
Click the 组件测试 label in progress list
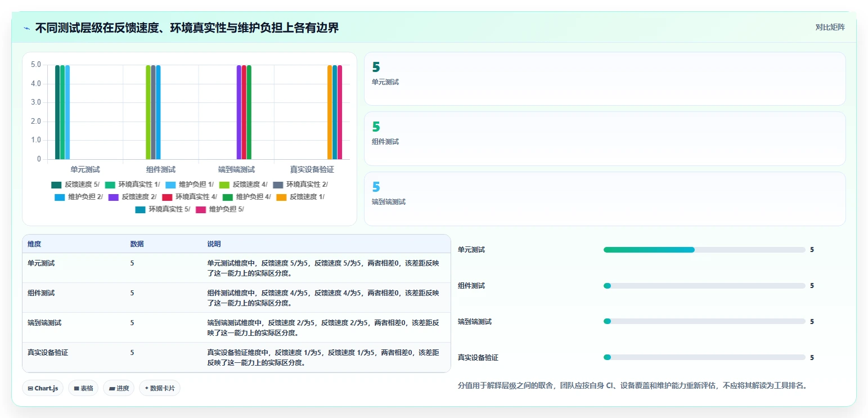(471, 286)
